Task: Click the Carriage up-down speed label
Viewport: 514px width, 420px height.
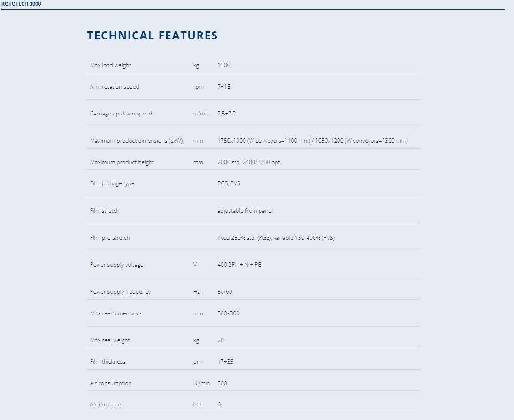Action: [121, 114]
